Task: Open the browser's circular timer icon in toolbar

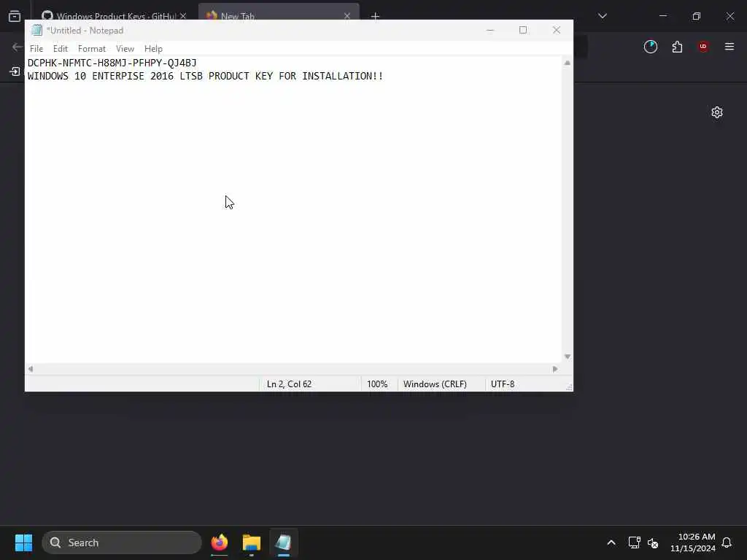Action: (650, 47)
